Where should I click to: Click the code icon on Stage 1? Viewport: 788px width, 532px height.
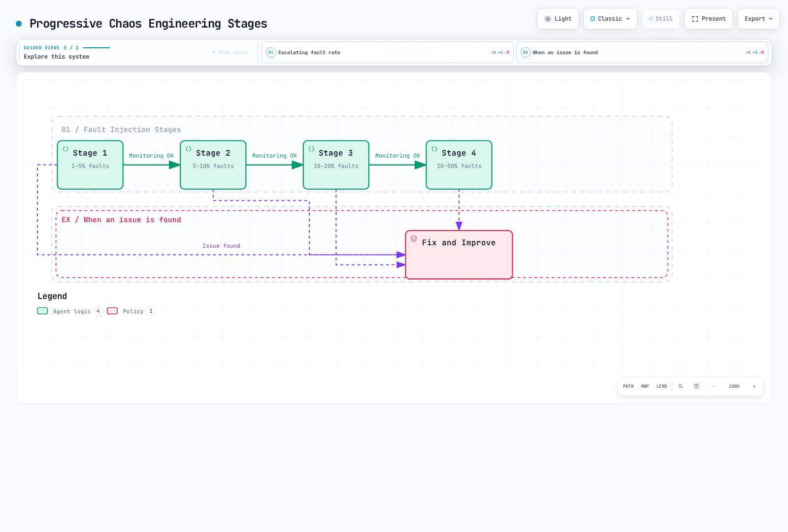pos(66,149)
